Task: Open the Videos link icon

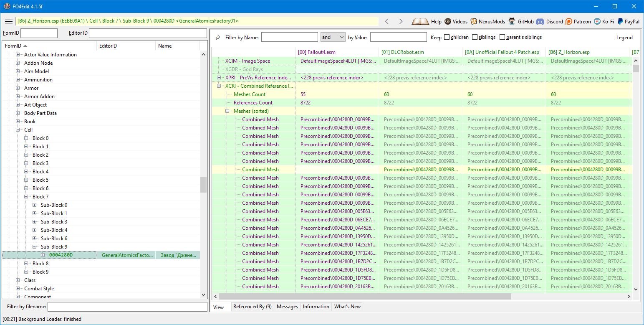Action: pos(448,21)
